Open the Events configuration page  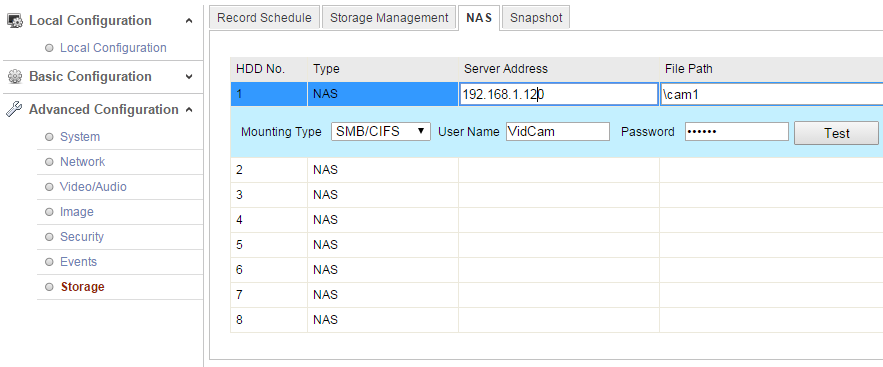click(x=78, y=262)
